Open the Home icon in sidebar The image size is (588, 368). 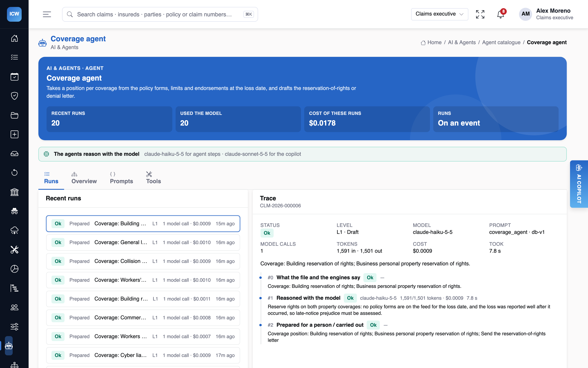point(14,38)
